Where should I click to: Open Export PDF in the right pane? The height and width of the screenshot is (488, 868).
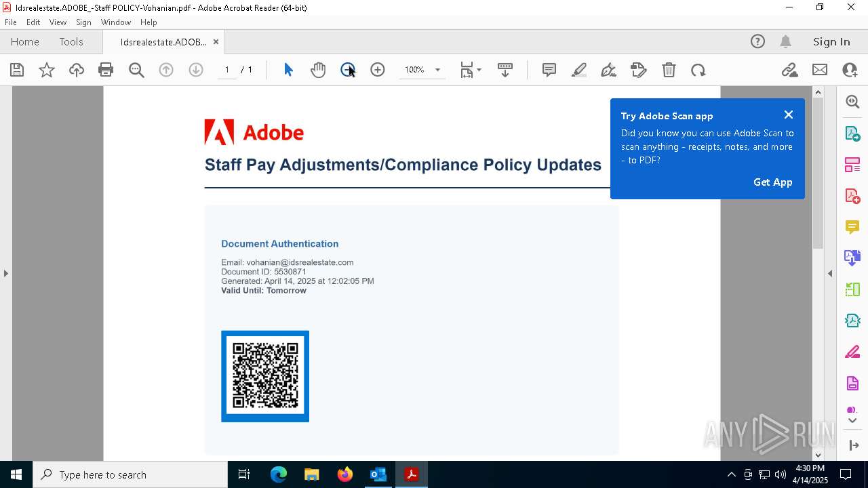[x=852, y=133]
